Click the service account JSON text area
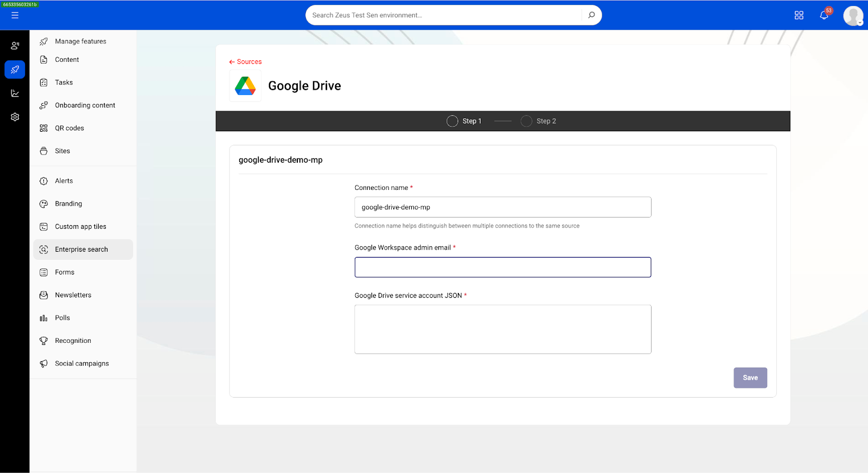Screen dimensions: 868x473 (502, 329)
